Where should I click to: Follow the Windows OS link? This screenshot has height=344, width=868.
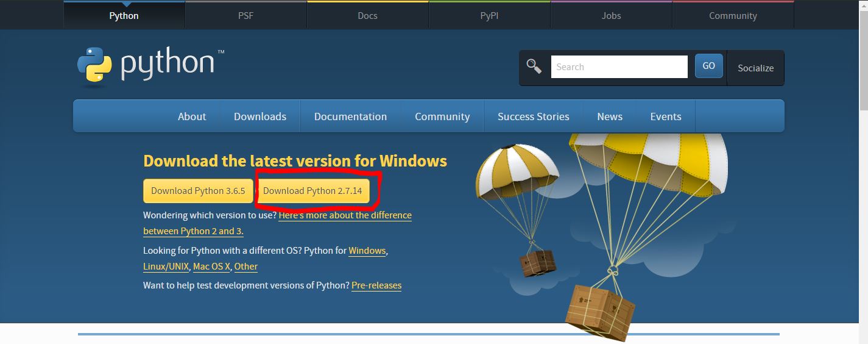pyautogui.click(x=367, y=251)
